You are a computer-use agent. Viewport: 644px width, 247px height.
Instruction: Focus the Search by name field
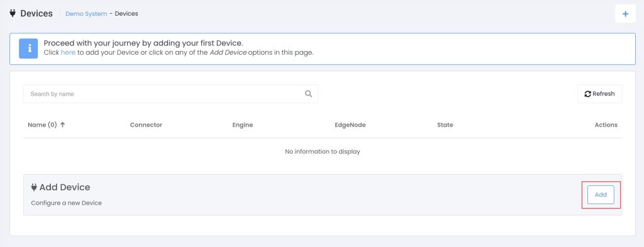[x=170, y=94]
